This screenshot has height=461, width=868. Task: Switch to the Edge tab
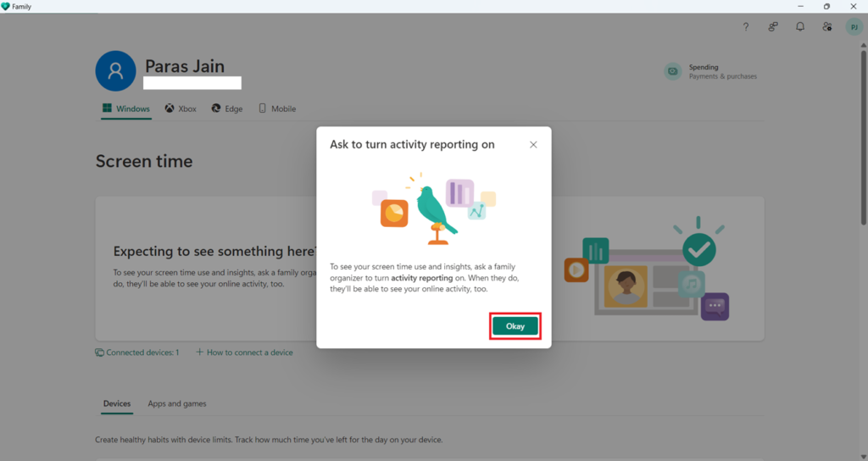(x=227, y=108)
